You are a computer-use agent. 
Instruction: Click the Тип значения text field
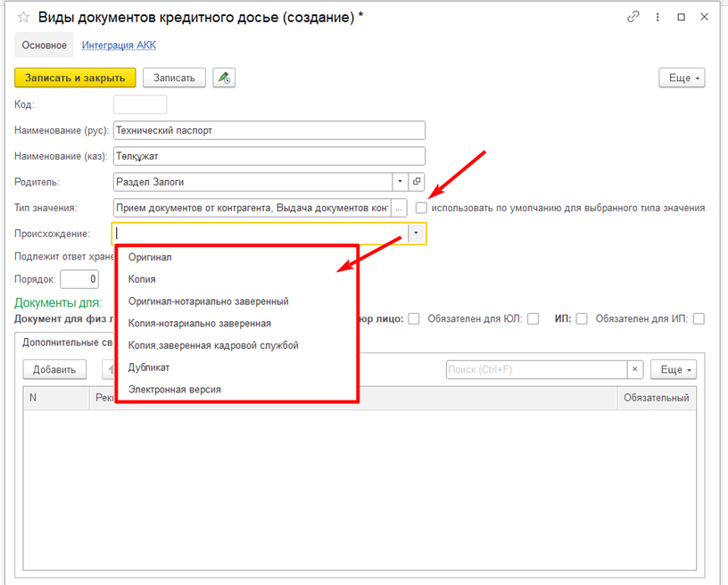[x=252, y=208]
